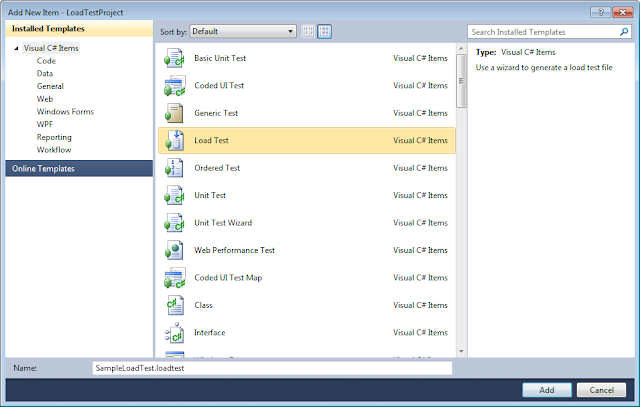The width and height of the screenshot is (640, 407).
Task: Select the Class template icon
Action: pos(175,305)
